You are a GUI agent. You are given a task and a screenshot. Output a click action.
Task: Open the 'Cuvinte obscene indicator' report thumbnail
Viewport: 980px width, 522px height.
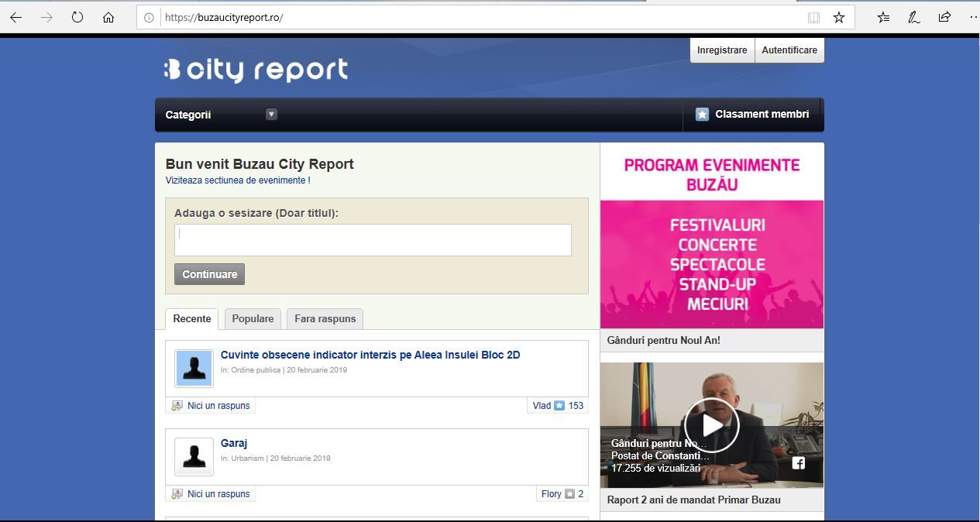click(x=193, y=368)
